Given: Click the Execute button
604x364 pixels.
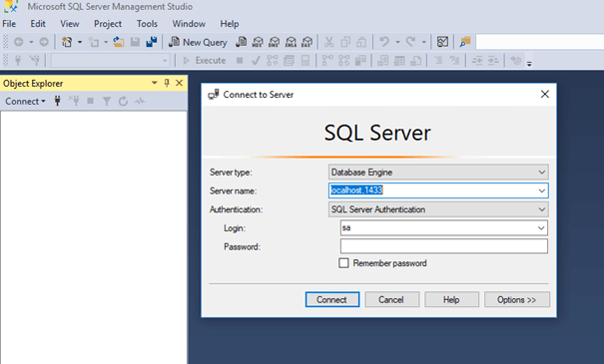Looking at the screenshot, I should (205, 61).
